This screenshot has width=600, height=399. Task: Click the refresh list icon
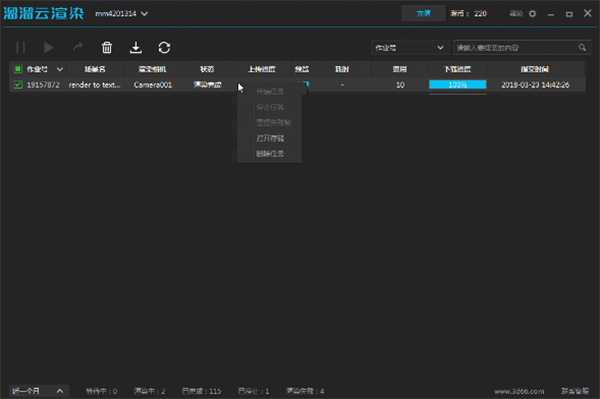[165, 47]
